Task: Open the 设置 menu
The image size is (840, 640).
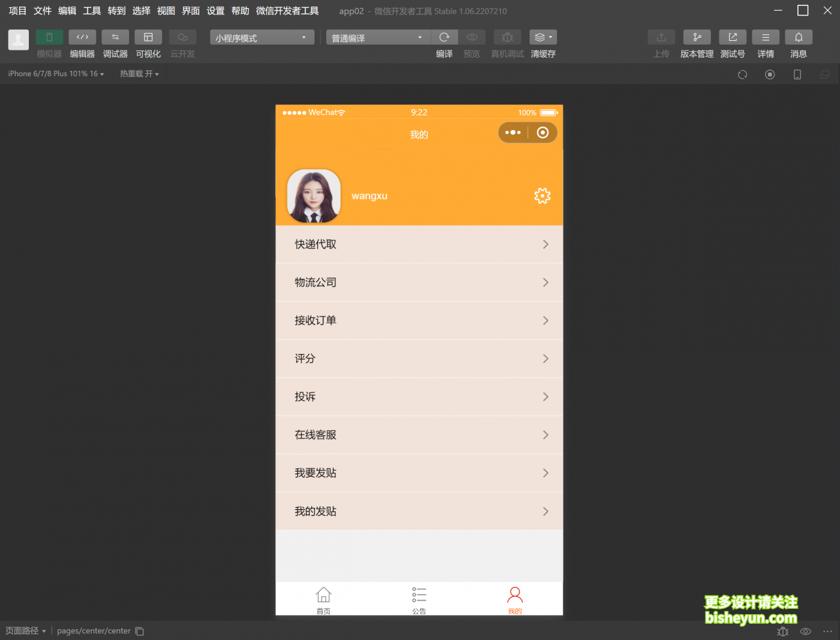Action: click(x=215, y=11)
